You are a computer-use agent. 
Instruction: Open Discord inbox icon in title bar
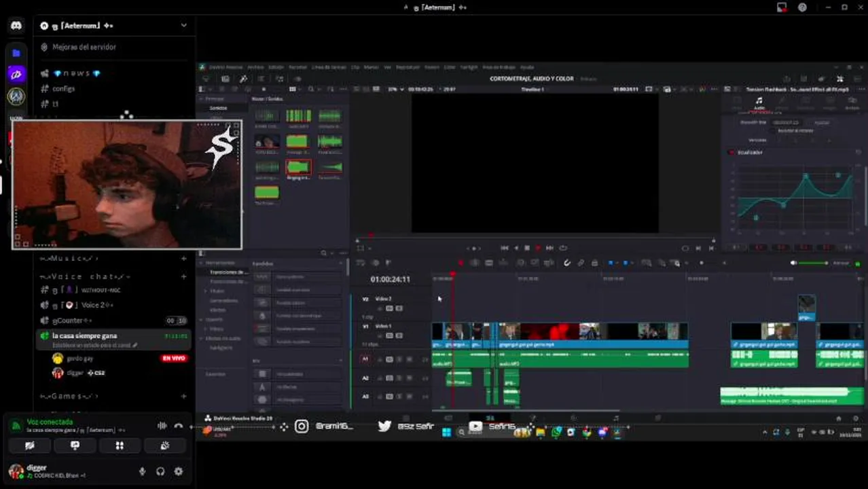[782, 7]
